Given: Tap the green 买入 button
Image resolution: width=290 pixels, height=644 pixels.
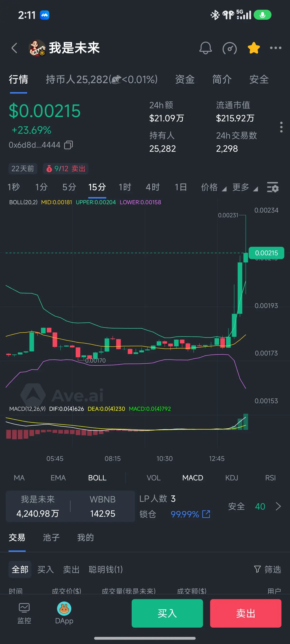Looking at the screenshot, I should pyautogui.click(x=167, y=613).
